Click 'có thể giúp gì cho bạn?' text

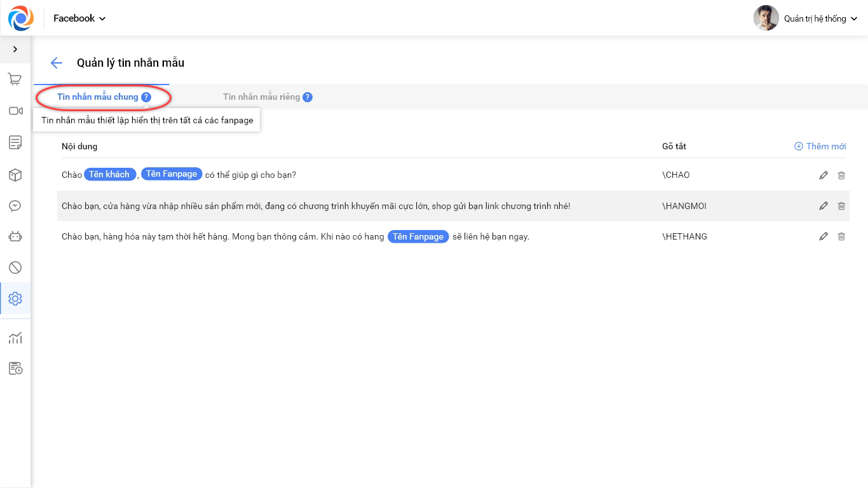251,175
